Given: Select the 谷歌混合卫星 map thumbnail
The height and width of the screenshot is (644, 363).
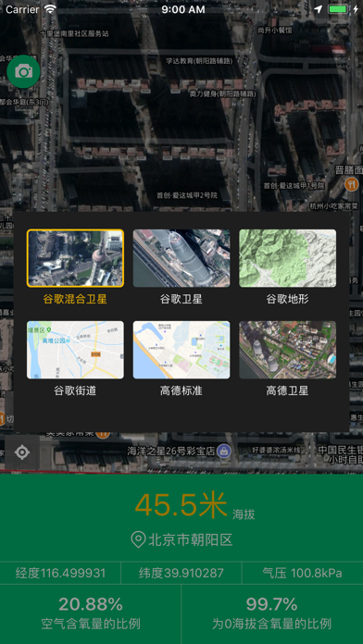Looking at the screenshot, I should point(75,258).
